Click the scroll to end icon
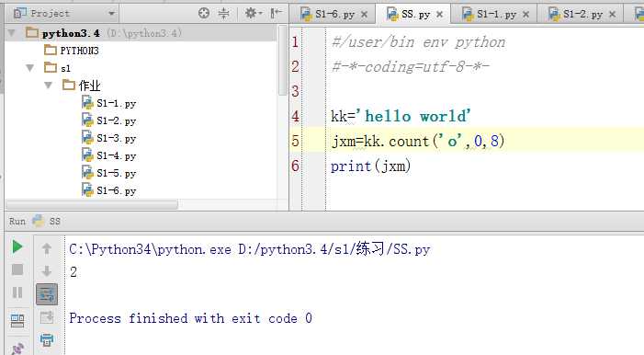 47,317
